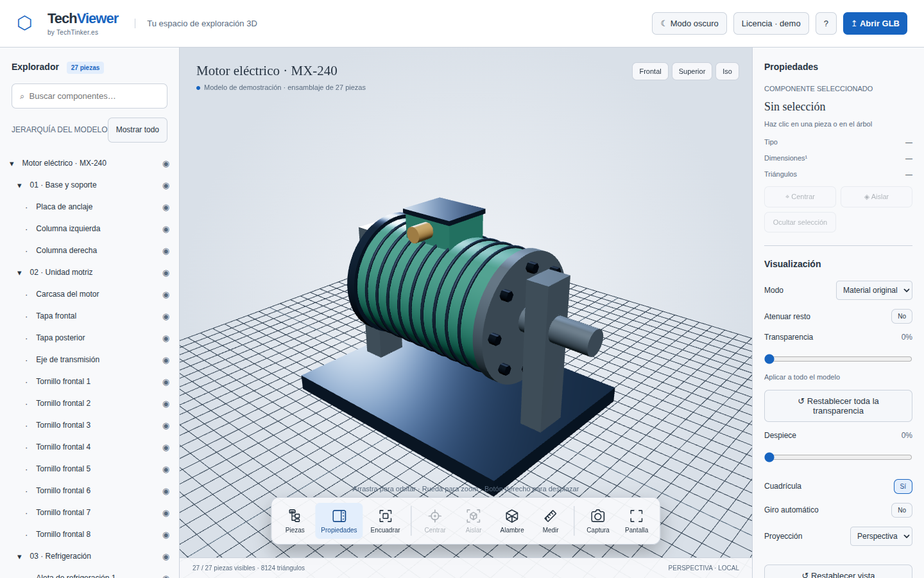This screenshot has width=924, height=578.
Task: Collapse the 01 · Base y soporte group
Action: 19,186
